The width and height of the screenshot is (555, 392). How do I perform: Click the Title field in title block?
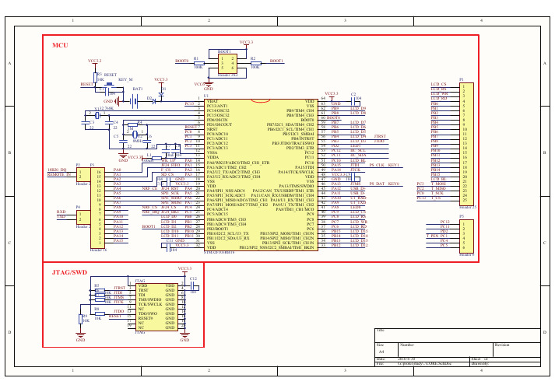tap(458, 335)
